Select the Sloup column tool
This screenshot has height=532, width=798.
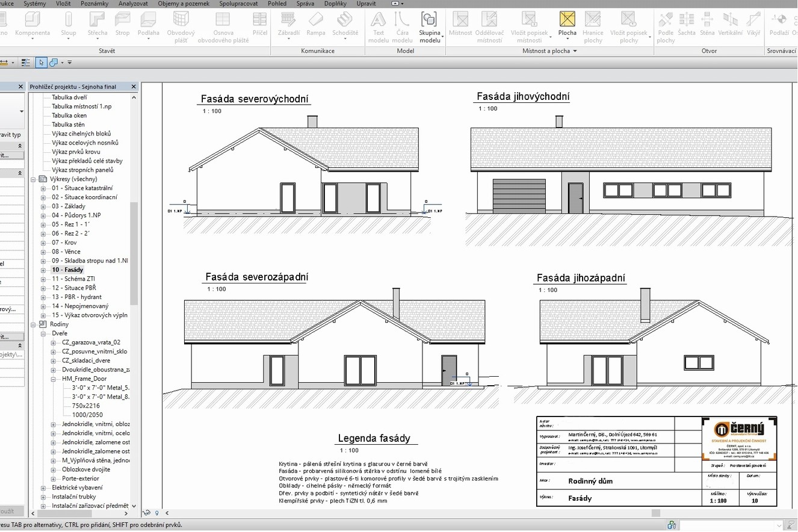coord(69,24)
